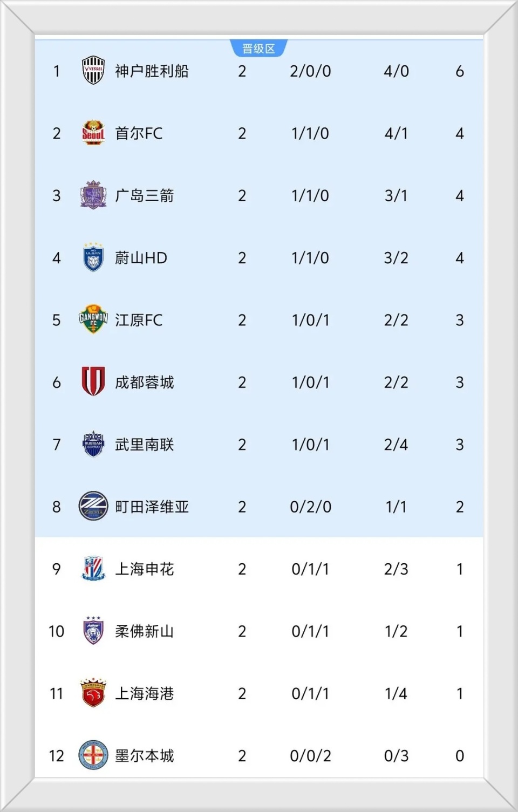Screen dimensions: 518x812
Task: Select the rank 10 number
Action: (x=56, y=631)
